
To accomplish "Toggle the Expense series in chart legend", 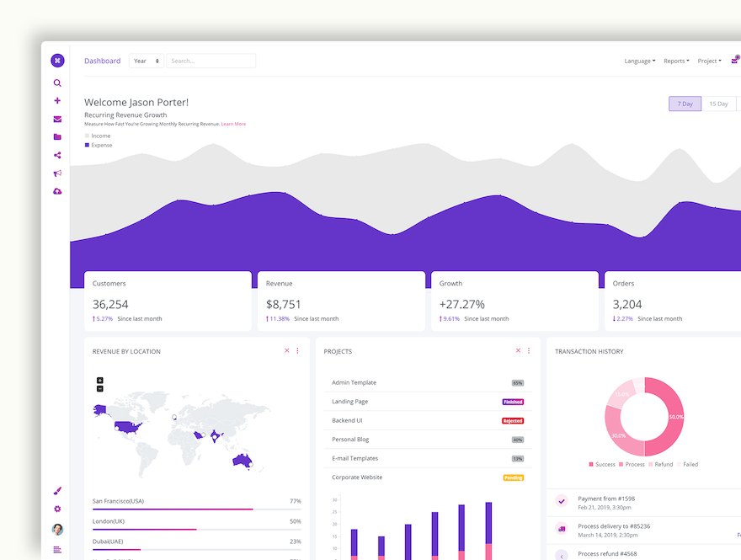I will coord(99,145).
